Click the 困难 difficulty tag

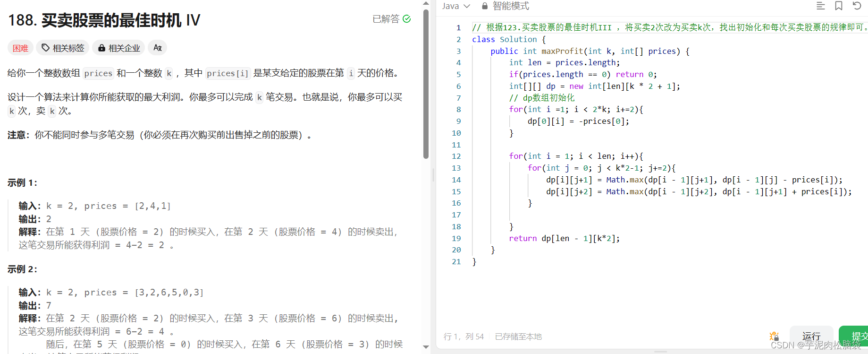(x=20, y=48)
